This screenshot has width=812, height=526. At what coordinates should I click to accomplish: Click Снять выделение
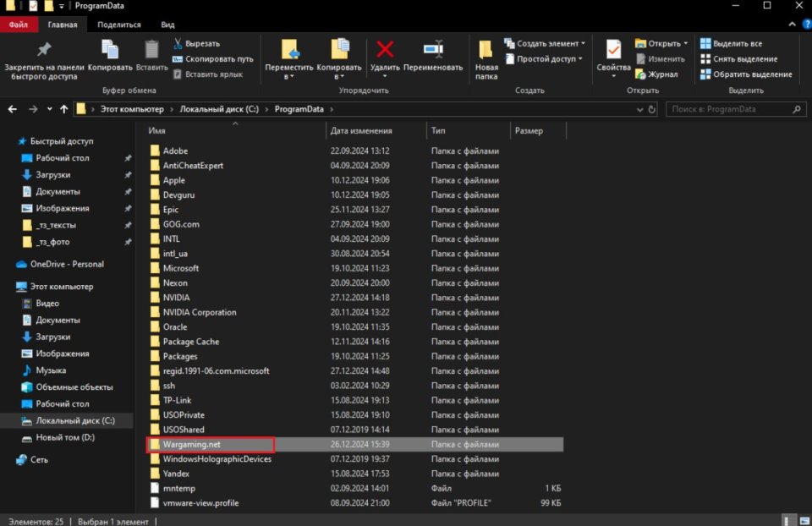[739, 59]
